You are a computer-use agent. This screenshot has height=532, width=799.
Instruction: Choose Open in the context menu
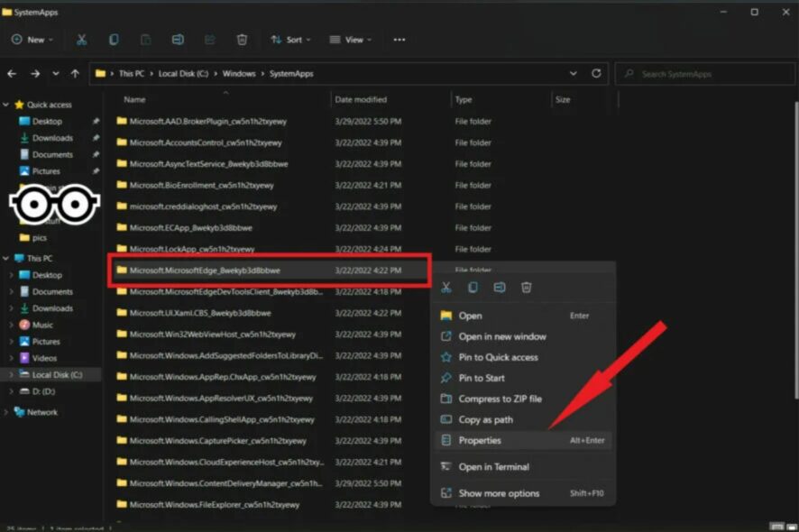523,316
